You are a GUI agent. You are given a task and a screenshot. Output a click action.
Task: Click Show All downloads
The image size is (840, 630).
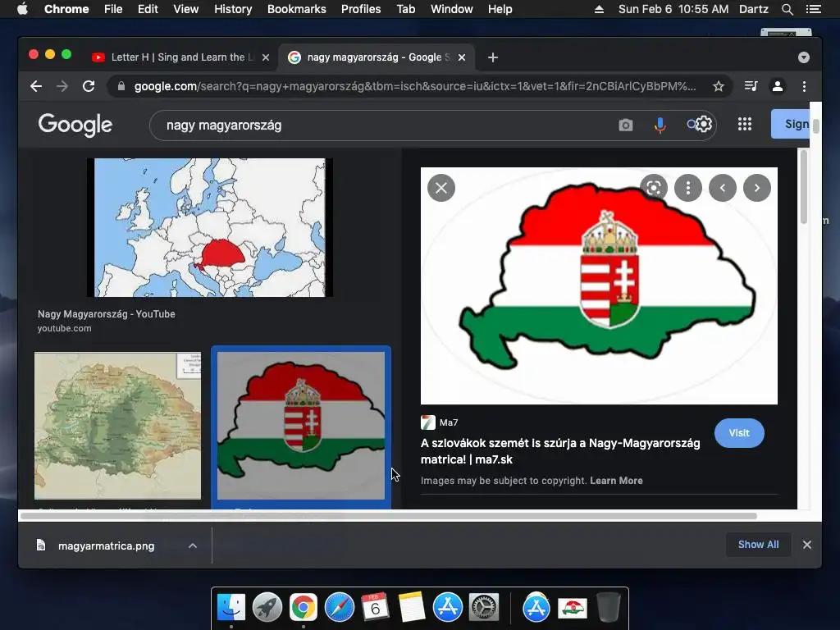pyautogui.click(x=759, y=545)
